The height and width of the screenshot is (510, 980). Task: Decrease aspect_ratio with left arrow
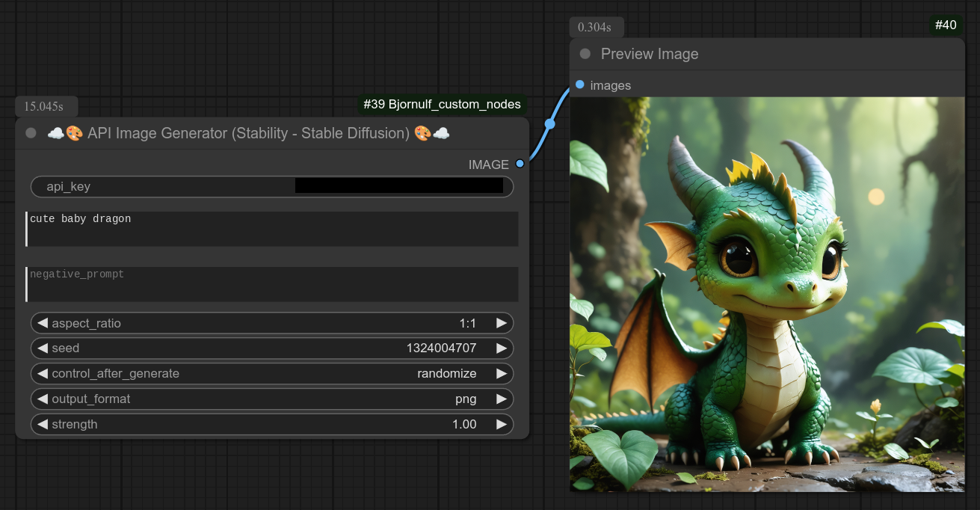[x=43, y=323]
